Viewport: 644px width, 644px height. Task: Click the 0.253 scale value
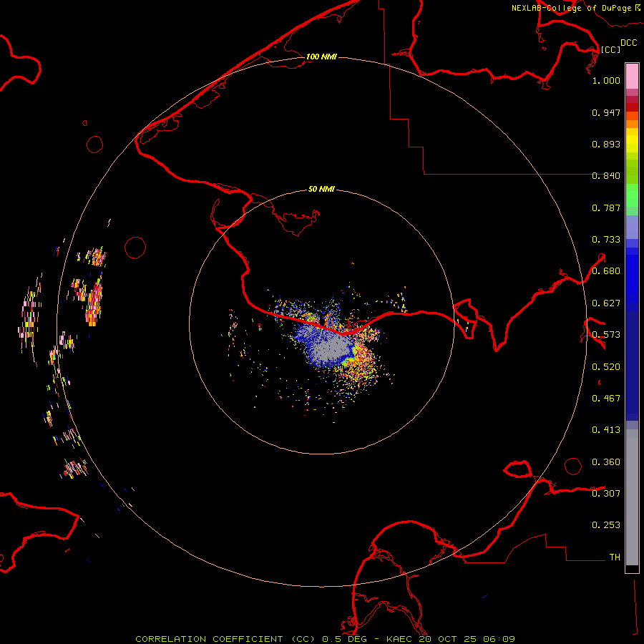tap(606, 525)
